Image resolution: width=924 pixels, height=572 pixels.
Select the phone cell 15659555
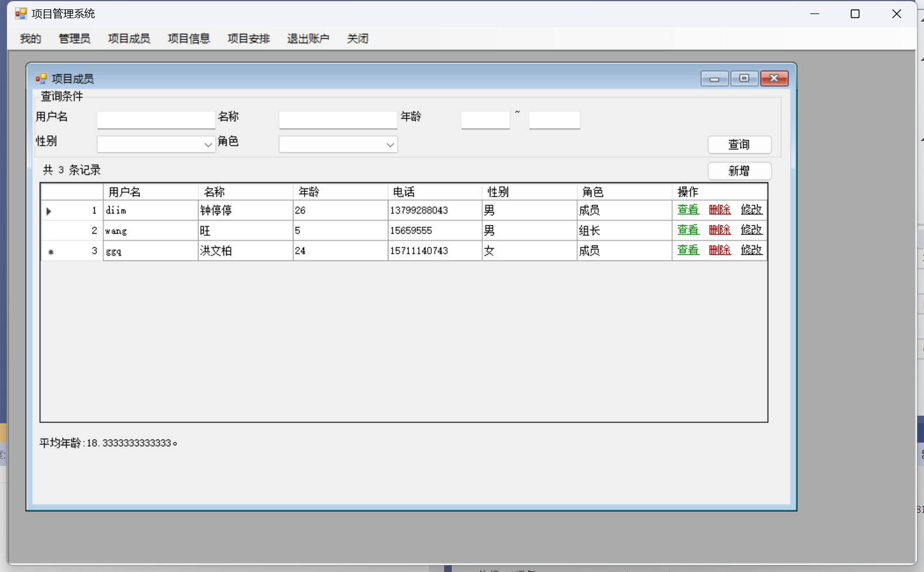pos(435,231)
